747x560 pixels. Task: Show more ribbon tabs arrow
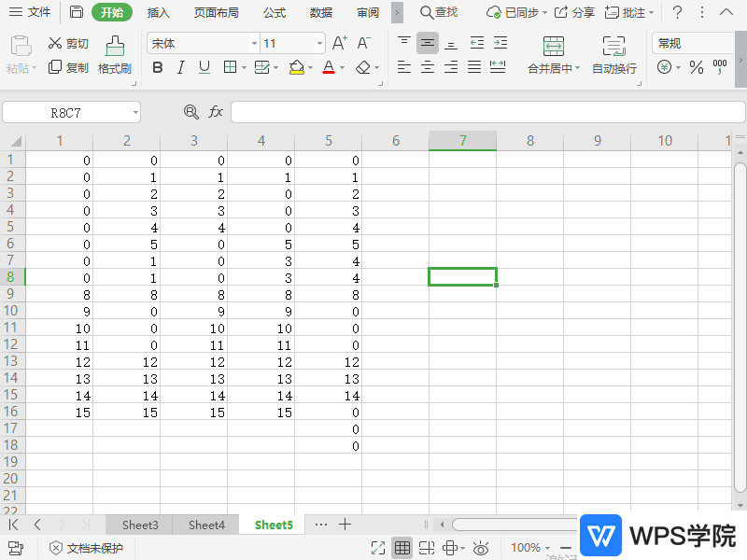click(x=397, y=12)
